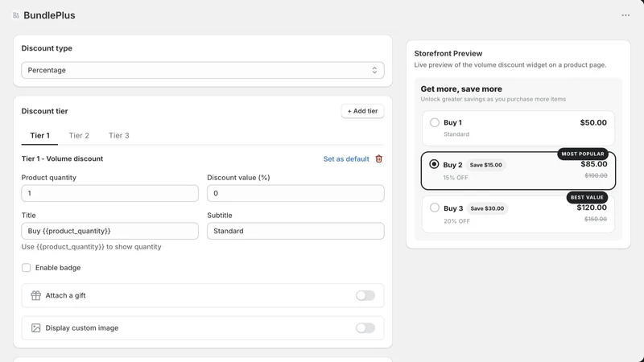Select the Buy 2 radio button in preview
Image resolution: width=644 pixels, height=362 pixels.
pyautogui.click(x=434, y=164)
